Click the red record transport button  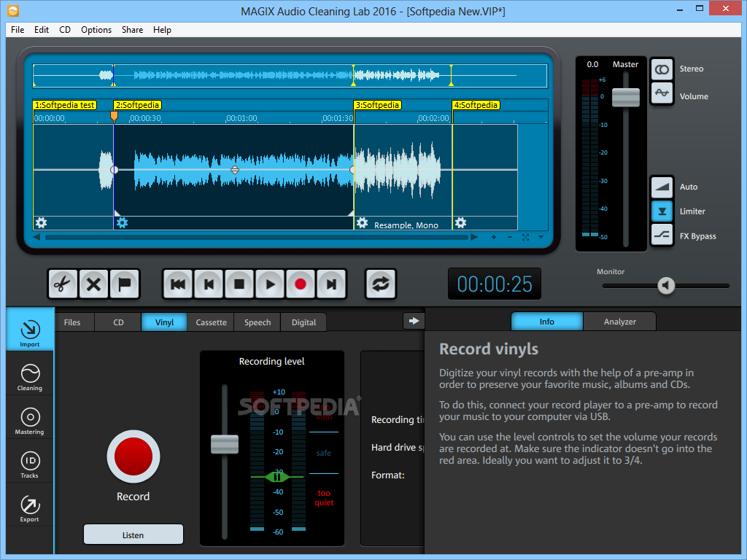301,284
